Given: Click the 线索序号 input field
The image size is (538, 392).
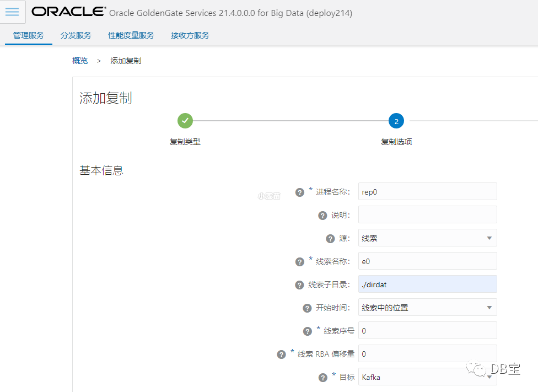Looking at the screenshot, I should click(x=428, y=330).
